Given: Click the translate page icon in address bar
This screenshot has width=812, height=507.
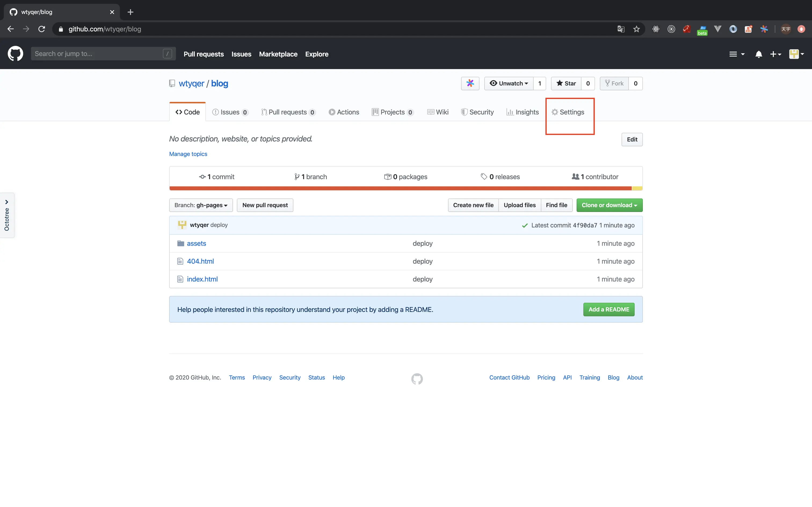Looking at the screenshot, I should (621, 29).
